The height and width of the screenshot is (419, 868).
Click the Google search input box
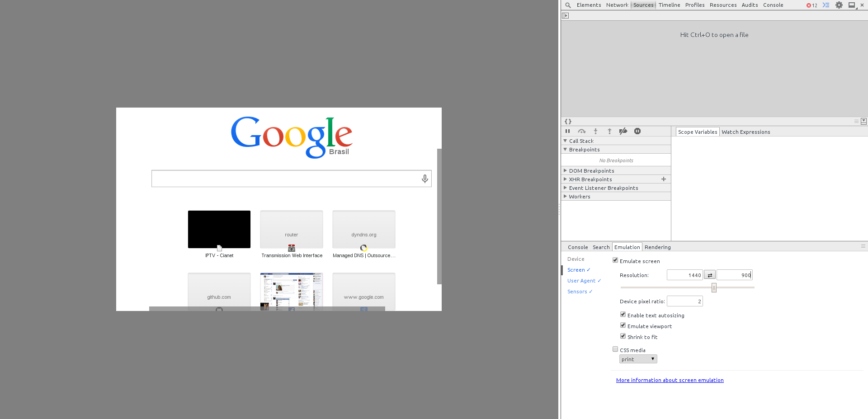(292, 179)
